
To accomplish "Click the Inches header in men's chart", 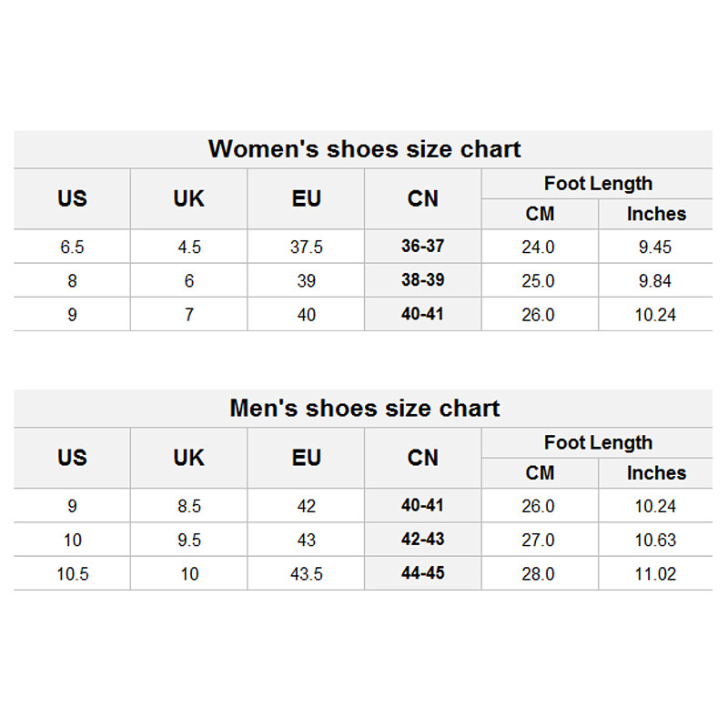I will (656, 473).
